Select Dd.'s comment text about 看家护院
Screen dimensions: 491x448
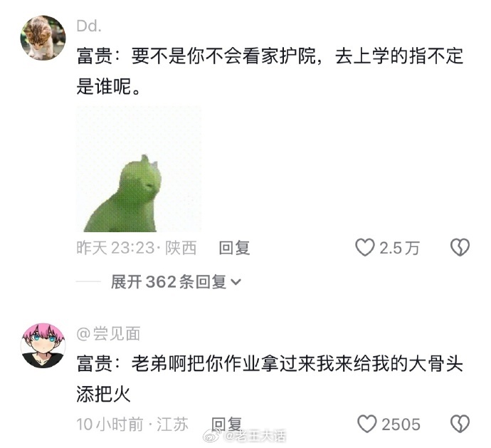270,71
